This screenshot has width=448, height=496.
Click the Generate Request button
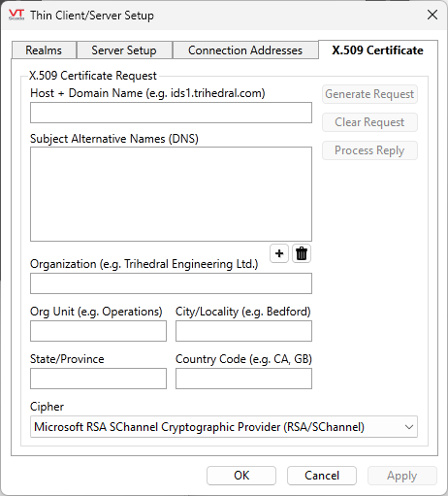point(369,94)
